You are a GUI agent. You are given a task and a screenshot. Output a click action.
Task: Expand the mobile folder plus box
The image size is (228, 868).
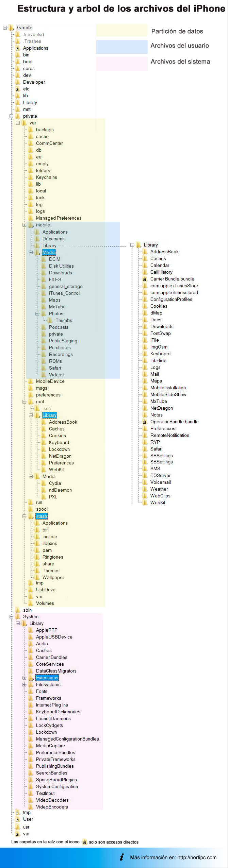tap(25, 225)
